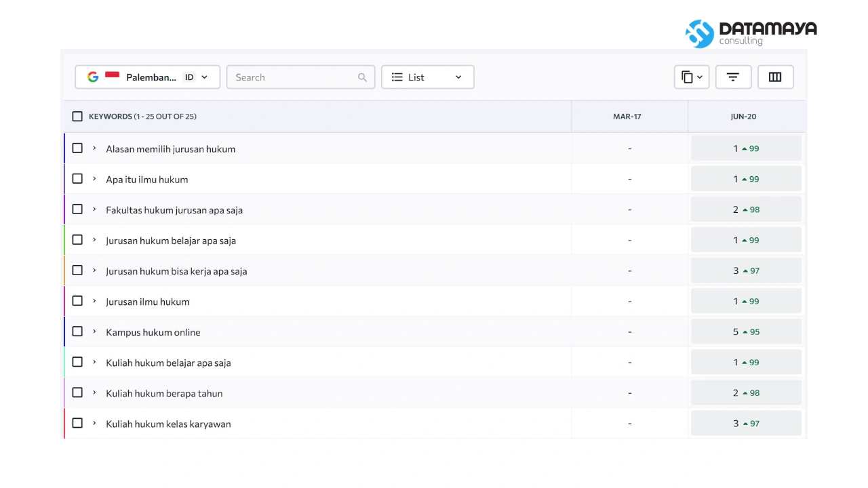Click the Indonesia flag icon
Image resolution: width=868 pixels, height=488 pixels.
tap(113, 76)
